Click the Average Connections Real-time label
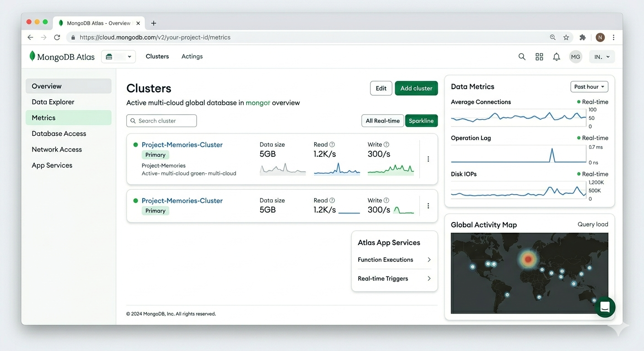This screenshot has width=644, height=351. coord(593,102)
